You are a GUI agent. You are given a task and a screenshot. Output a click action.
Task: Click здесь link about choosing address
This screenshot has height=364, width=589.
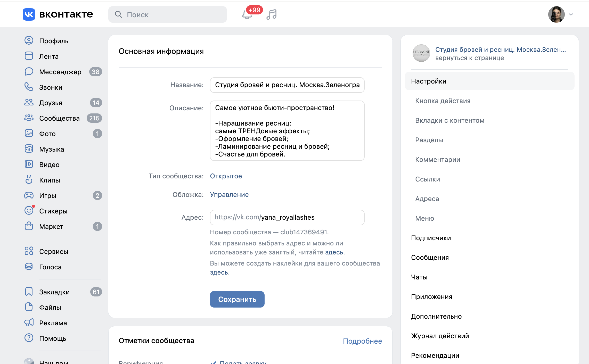click(x=334, y=252)
